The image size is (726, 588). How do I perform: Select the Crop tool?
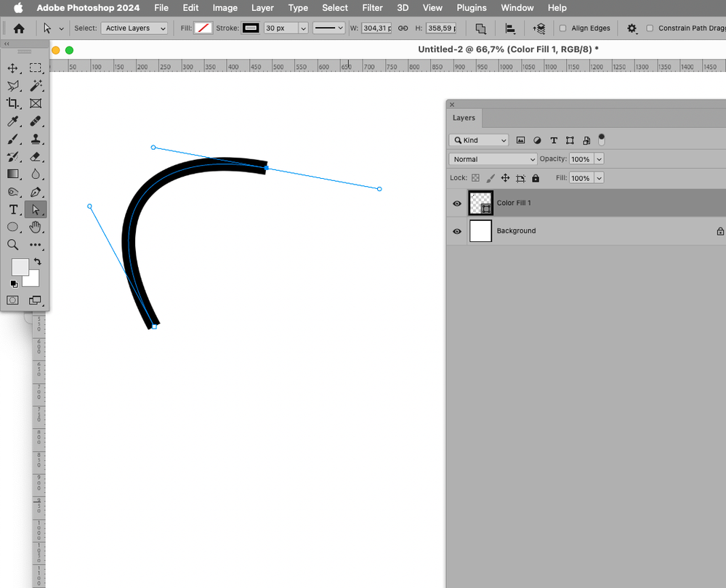pyautogui.click(x=13, y=103)
